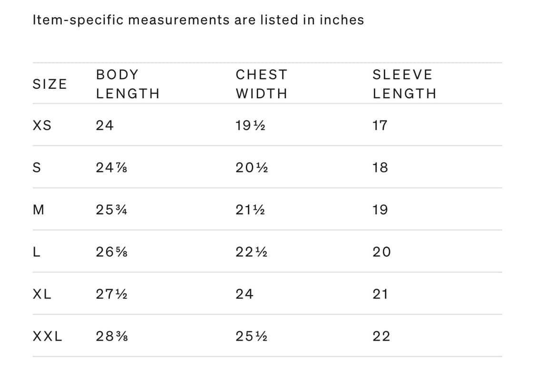Viewport: 535px width, 392px height.
Task: Click the sleeve length value 17
Action: tap(380, 126)
